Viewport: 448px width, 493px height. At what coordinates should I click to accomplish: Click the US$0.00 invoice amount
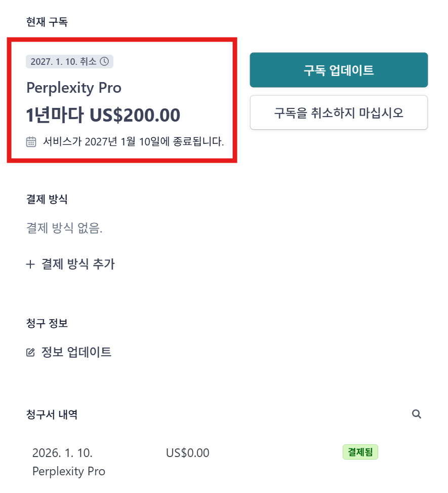click(x=187, y=453)
